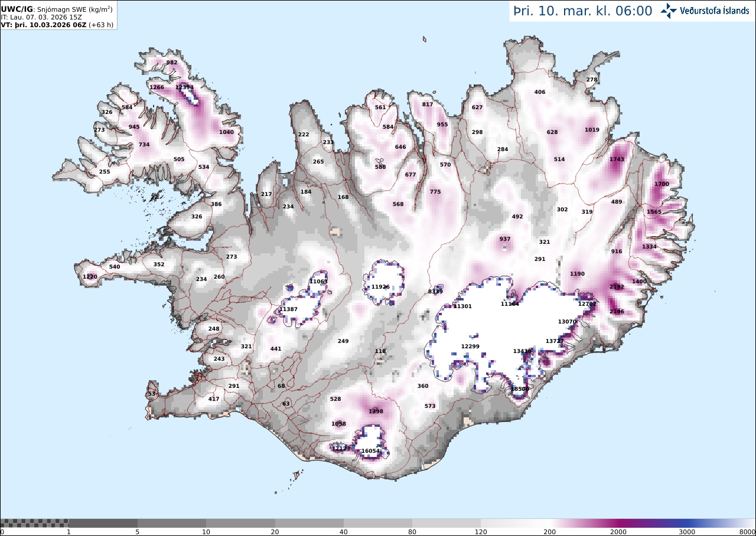Click the Veðurstofa Íslands name text
Viewport: 756px width, 536px height.
tap(714, 11)
